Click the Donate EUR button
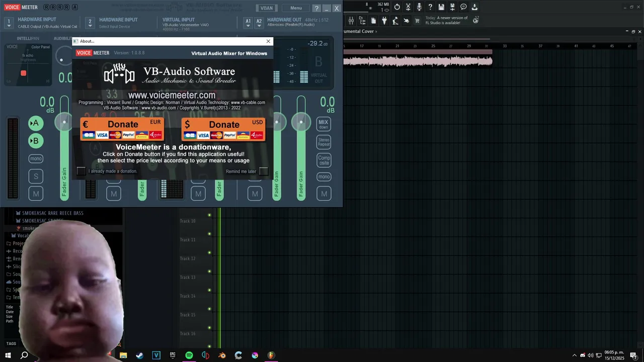The height and width of the screenshot is (362, 644). click(x=122, y=129)
